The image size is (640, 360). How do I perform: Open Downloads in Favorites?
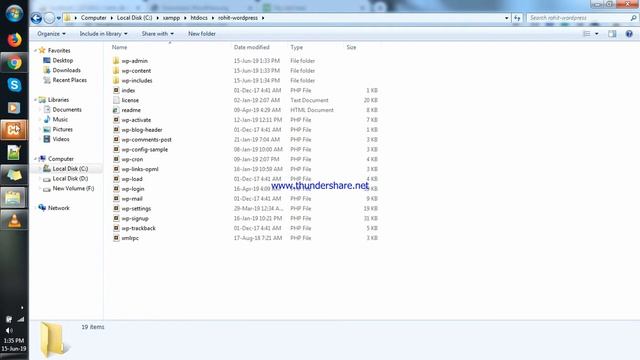pos(67,70)
